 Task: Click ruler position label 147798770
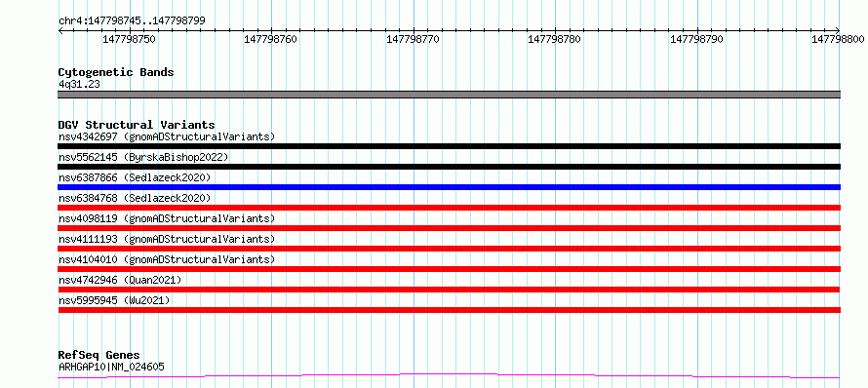click(413, 39)
